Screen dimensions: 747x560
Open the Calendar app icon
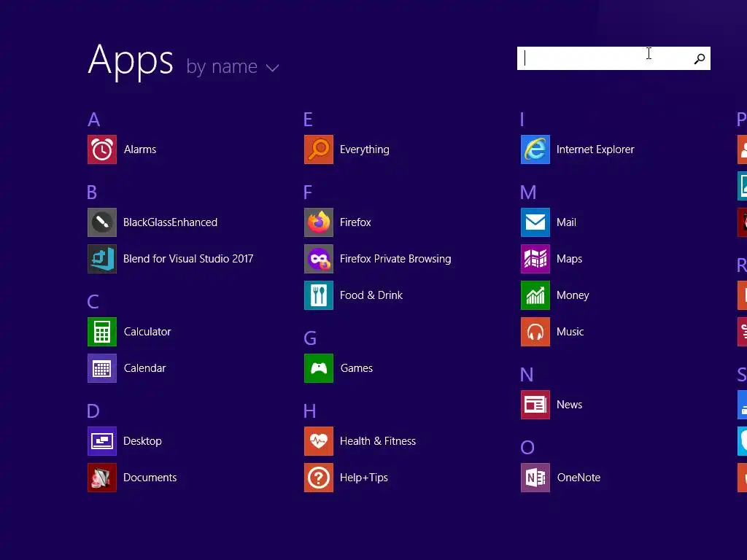click(102, 368)
